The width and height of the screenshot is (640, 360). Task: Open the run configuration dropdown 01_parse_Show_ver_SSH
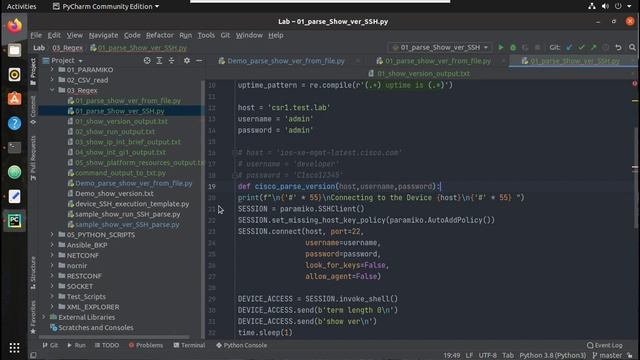click(440, 47)
